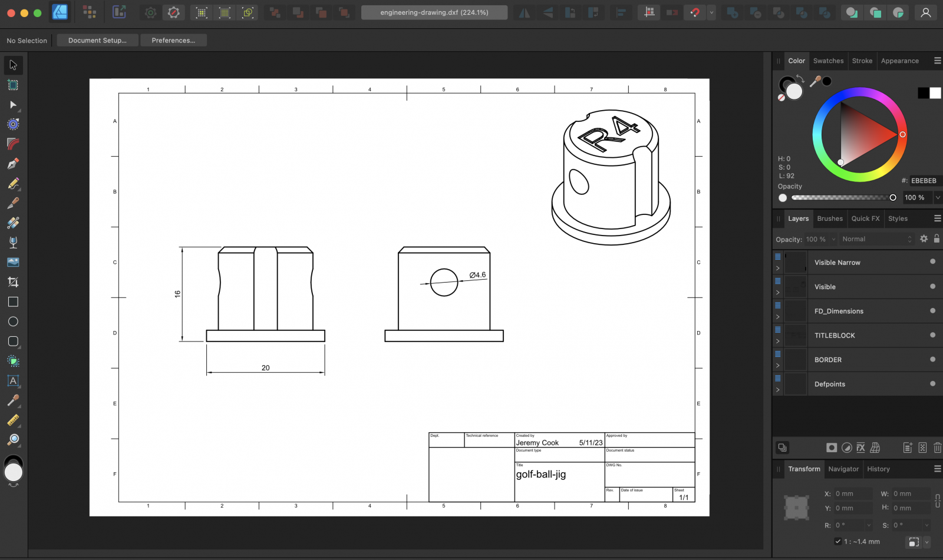Switch to the Swatches tab
Screen dimensions: 943x560
pos(828,61)
